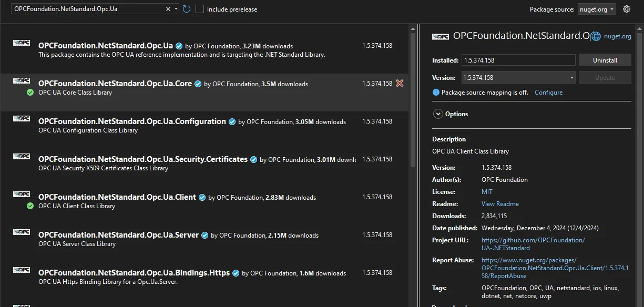The image size is (644, 307).
Task: Click verified badge on Opc.Ua.Configuration package
Action: pos(231,121)
